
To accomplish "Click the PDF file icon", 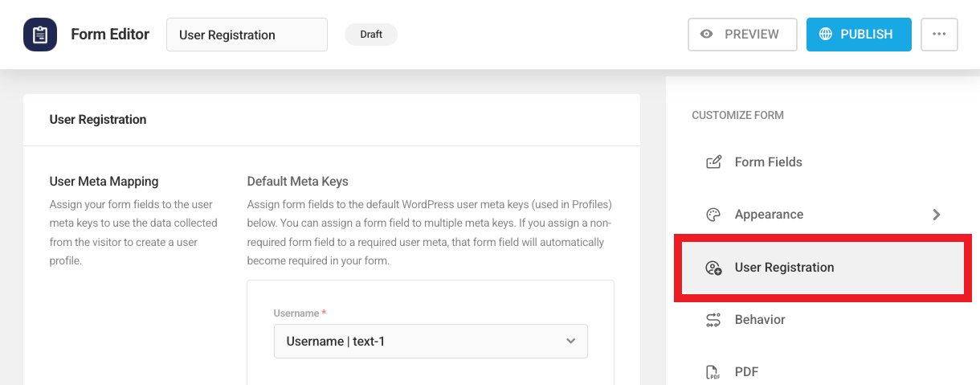I will click(713, 372).
